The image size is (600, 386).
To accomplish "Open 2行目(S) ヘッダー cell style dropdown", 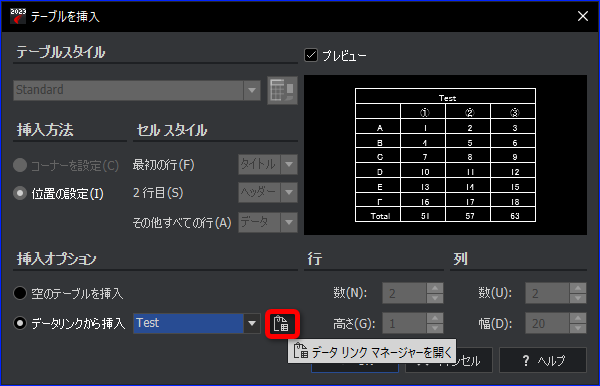I will click(x=289, y=192).
